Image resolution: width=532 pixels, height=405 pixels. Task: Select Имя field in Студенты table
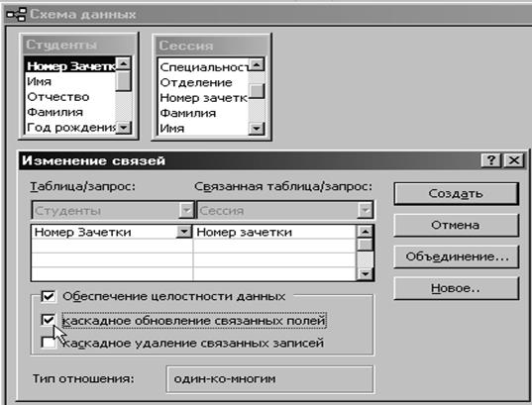point(70,82)
